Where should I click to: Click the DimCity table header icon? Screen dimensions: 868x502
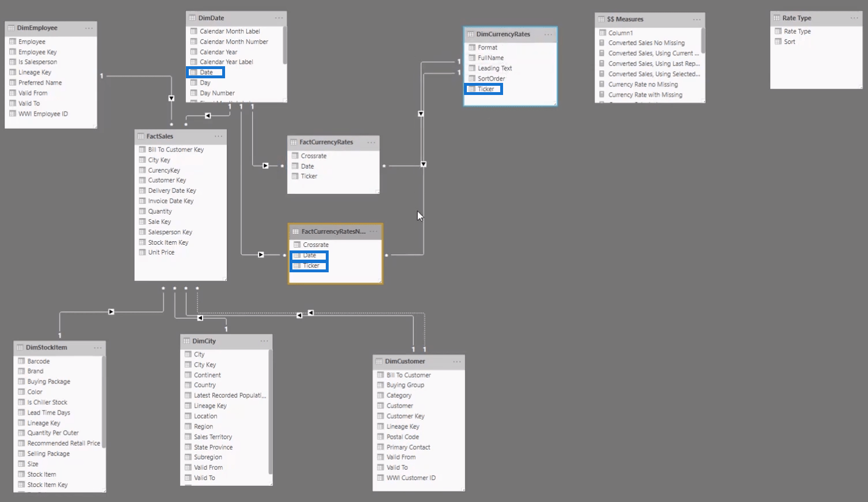pos(187,341)
